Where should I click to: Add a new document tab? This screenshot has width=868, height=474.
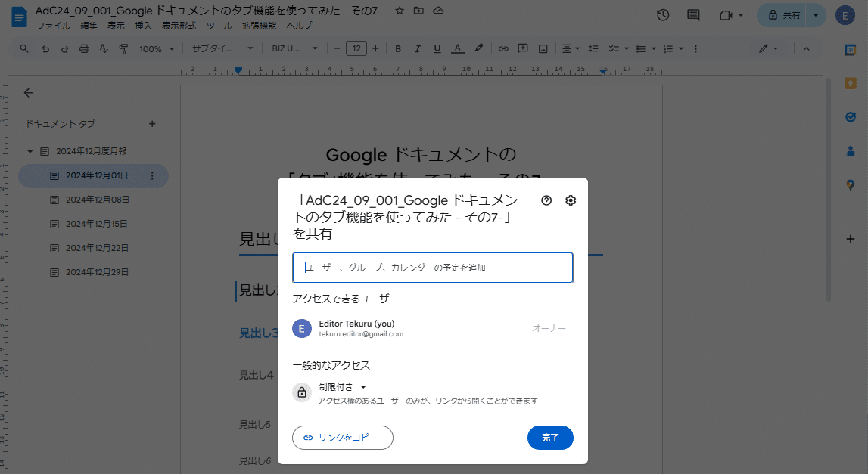[152, 124]
